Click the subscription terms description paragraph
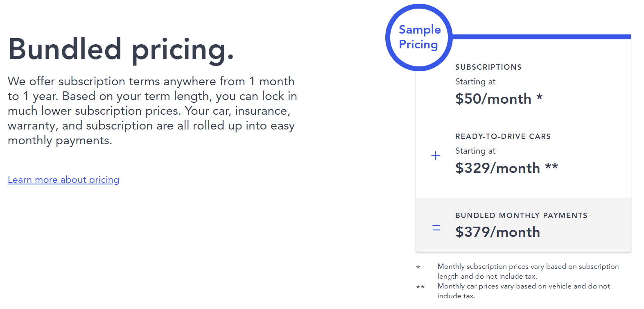The height and width of the screenshot is (309, 644). [152, 111]
